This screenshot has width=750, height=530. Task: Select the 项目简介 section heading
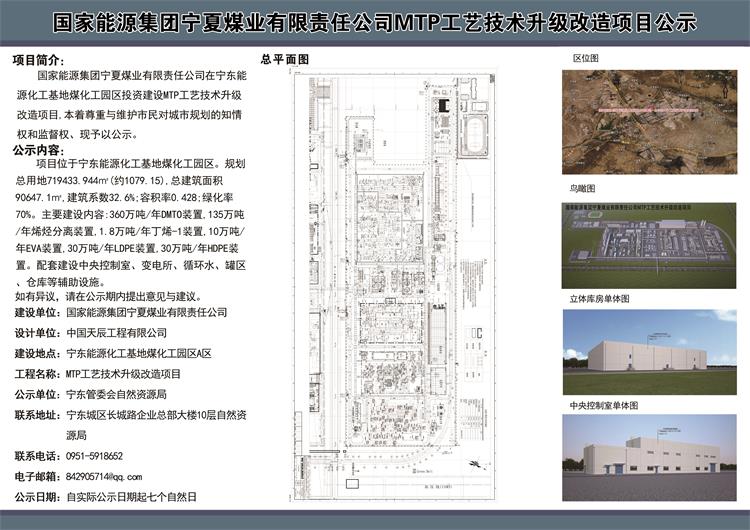pos(38,60)
